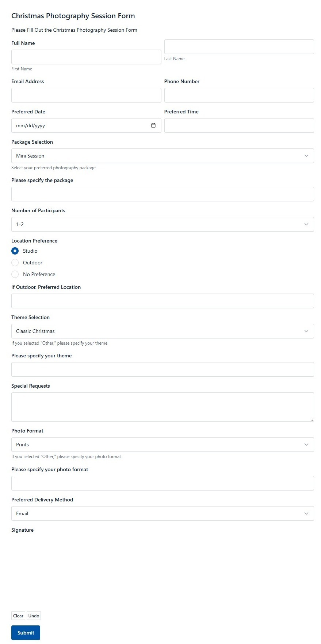Click the Special Requests text area

163,407
